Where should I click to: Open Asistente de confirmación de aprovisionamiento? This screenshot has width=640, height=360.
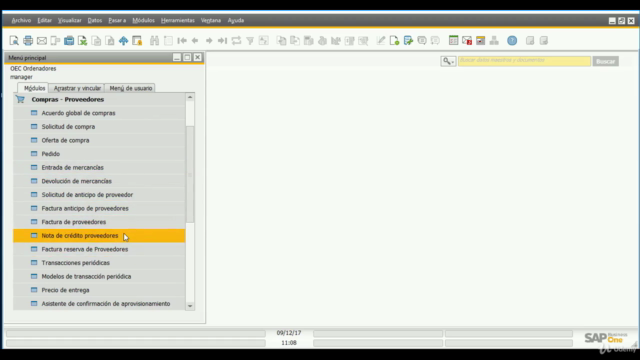pos(99,303)
